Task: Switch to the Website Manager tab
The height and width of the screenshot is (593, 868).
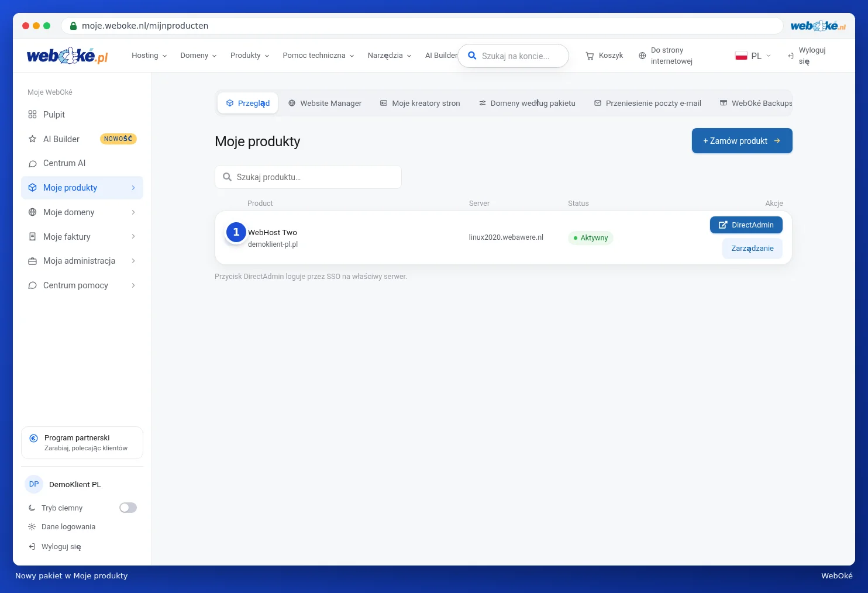Action: [325, 103]
